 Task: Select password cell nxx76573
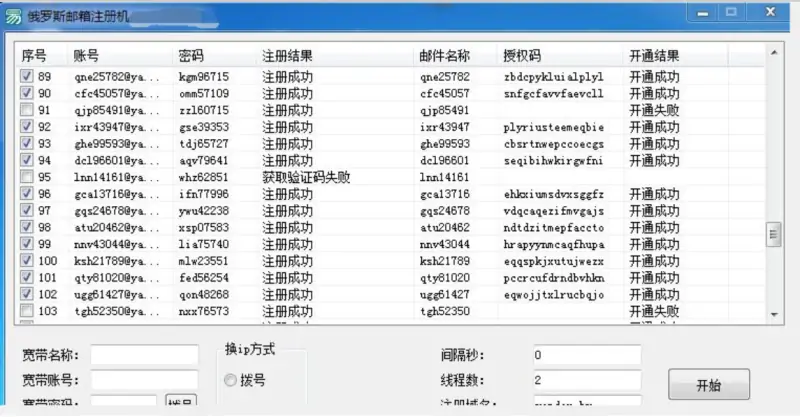pyautogui.click(x=204, y=311)
